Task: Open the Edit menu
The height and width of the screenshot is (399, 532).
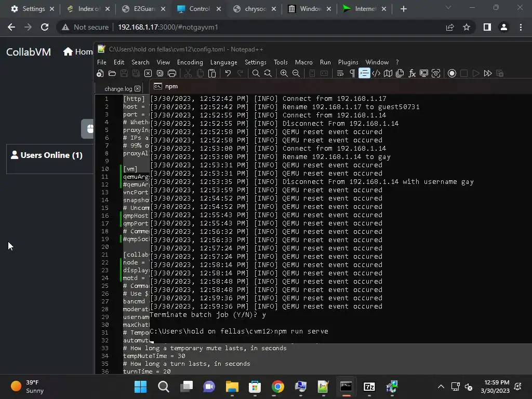Action: point(119,62)
